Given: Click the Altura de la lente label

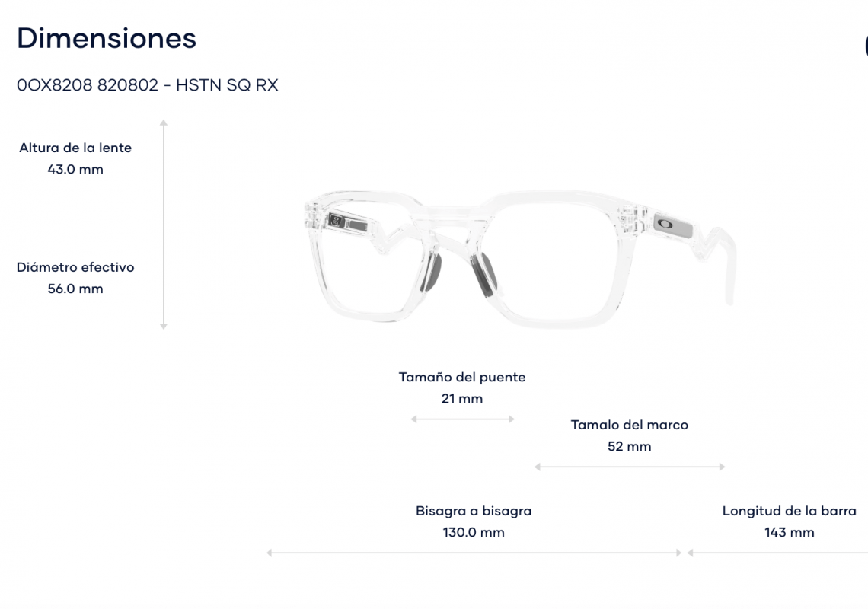Looking at the screenshot, I should click(x=75, y=148).
